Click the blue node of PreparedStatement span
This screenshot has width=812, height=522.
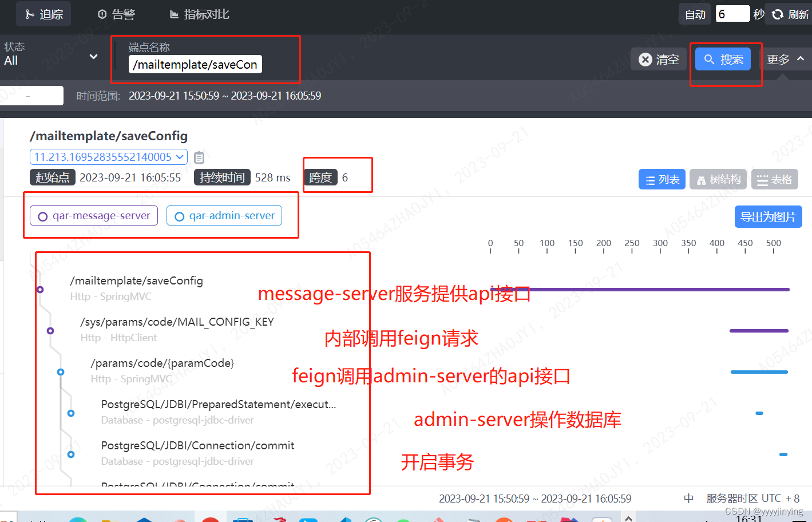71,413
